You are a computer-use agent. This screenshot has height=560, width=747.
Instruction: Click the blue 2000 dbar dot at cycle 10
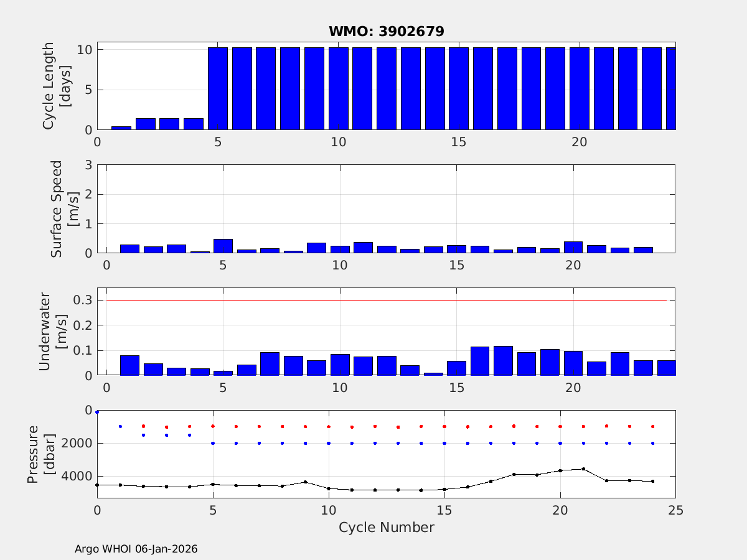pos(329,443)
